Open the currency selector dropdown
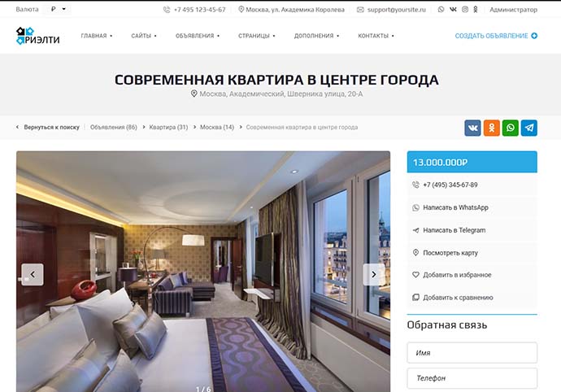The height and width of the screenshot is (392, 561). pos(57,9)
